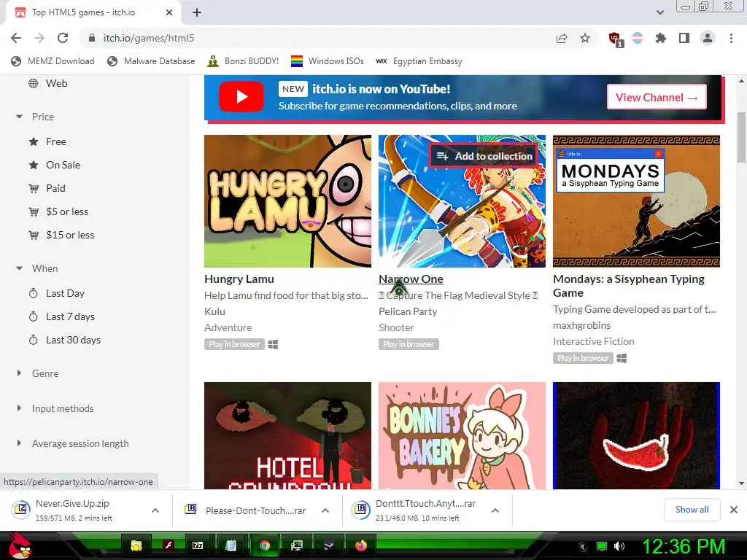Viewport: 747px width, 560px height.
Task: Open the uBlock shield extension icon
Action: (x=615, y=39)
